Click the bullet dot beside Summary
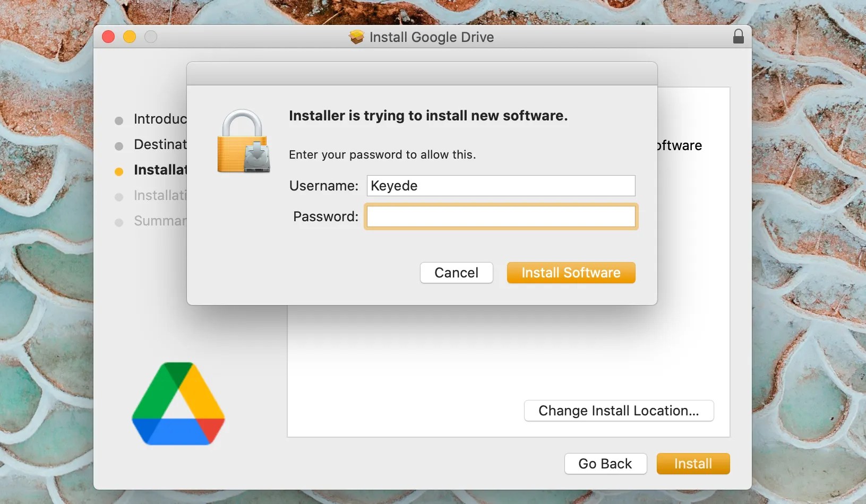 click(119, 222)
